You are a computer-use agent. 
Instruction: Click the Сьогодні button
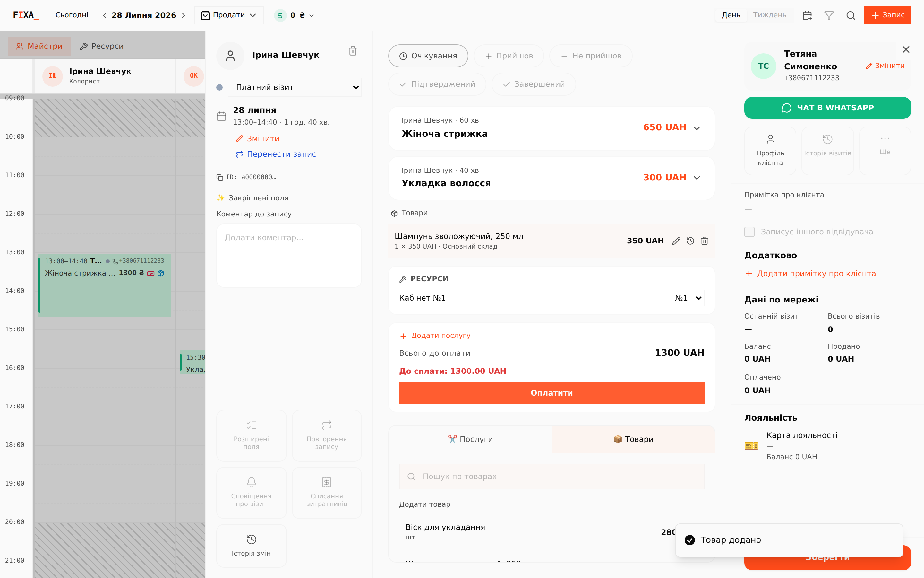coord(72,15)
